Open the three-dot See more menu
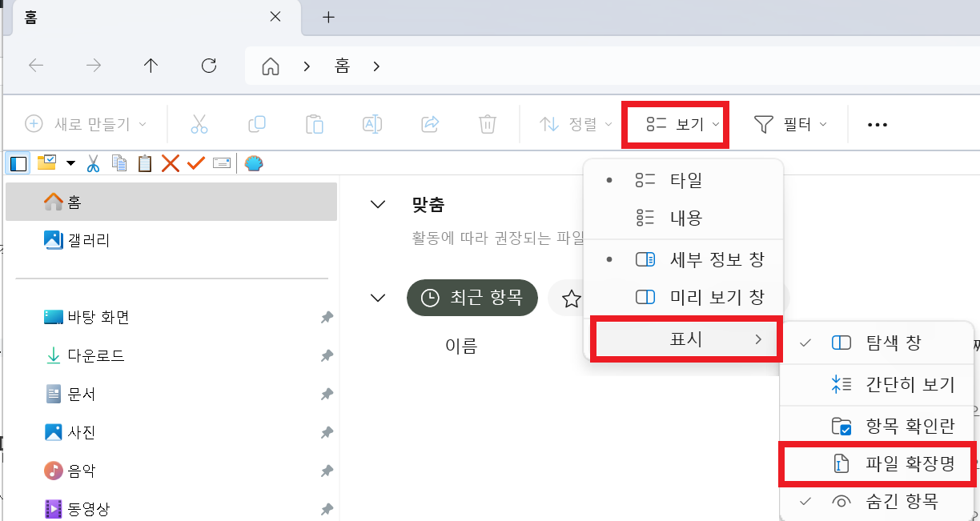Screen dimensions: 980x521 878,125
